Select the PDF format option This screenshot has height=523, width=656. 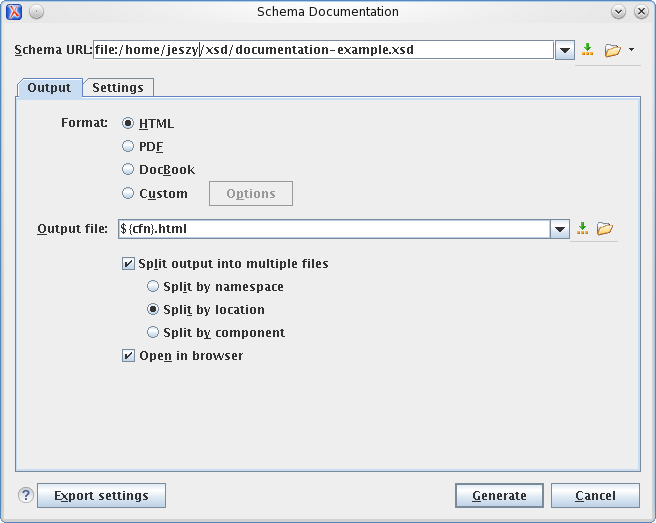tap(128, 147)
